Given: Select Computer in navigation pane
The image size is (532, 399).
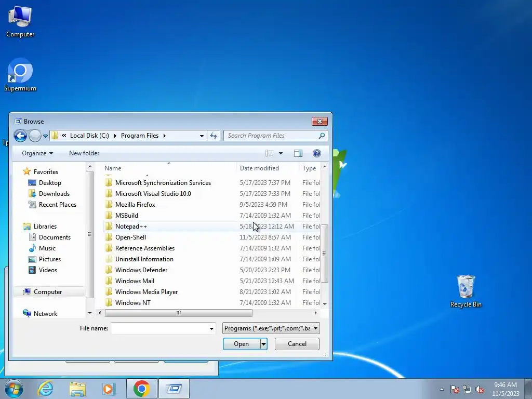Looking at the screenshot, I should (47, 292).
